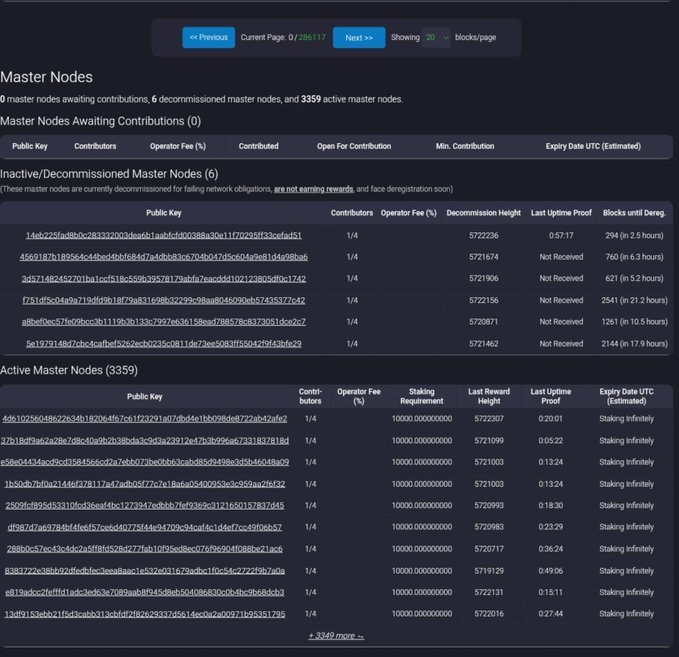Open active node key starting 13df9153ebb2

145,614
